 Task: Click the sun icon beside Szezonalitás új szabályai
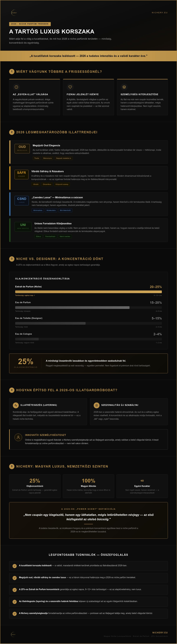tap(97, 405)
